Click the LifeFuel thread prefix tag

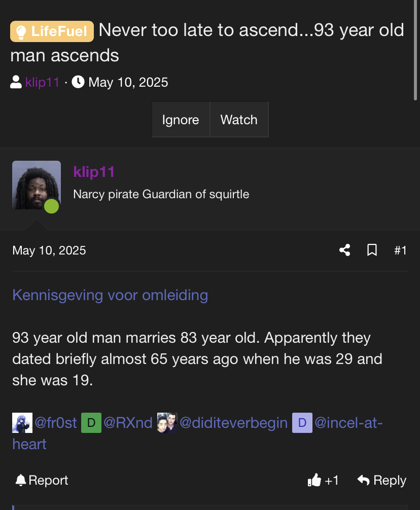(x=52, y=31)
